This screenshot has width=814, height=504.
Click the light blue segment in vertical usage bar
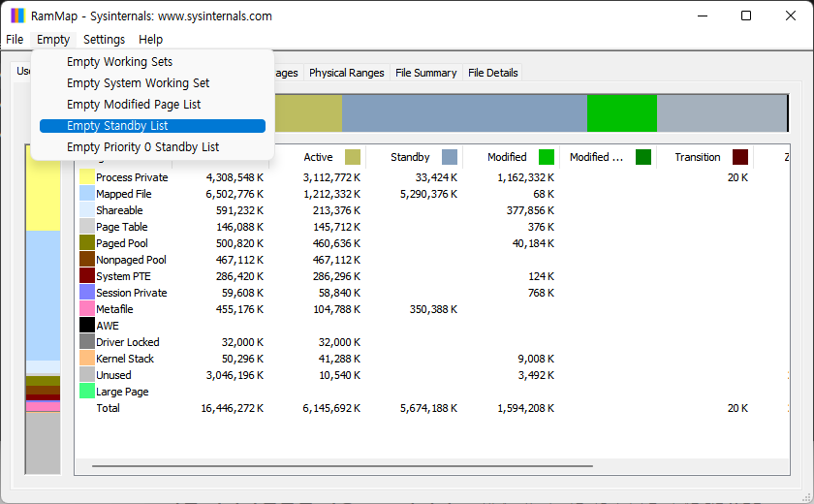43,296
